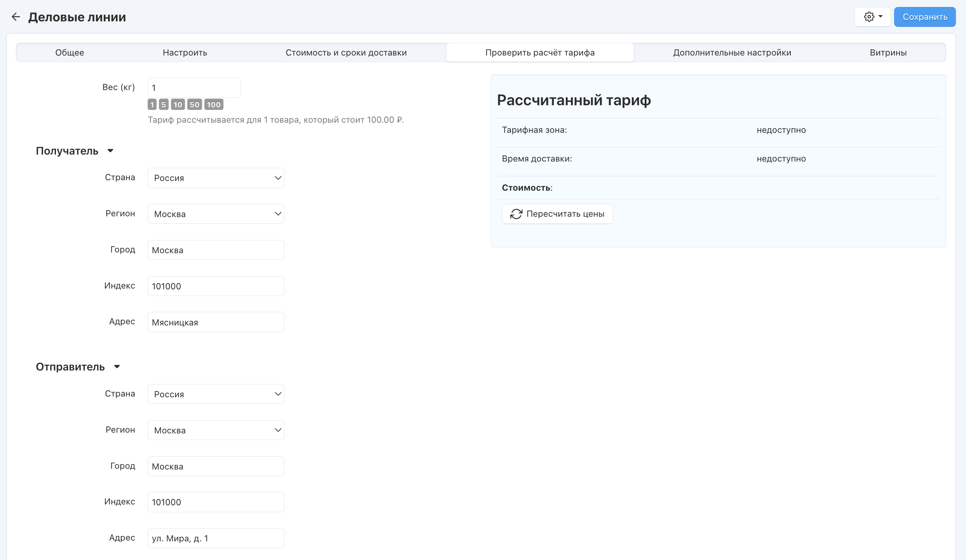
Task: Switch to the Общее tab
Action: tap(70, 52)
